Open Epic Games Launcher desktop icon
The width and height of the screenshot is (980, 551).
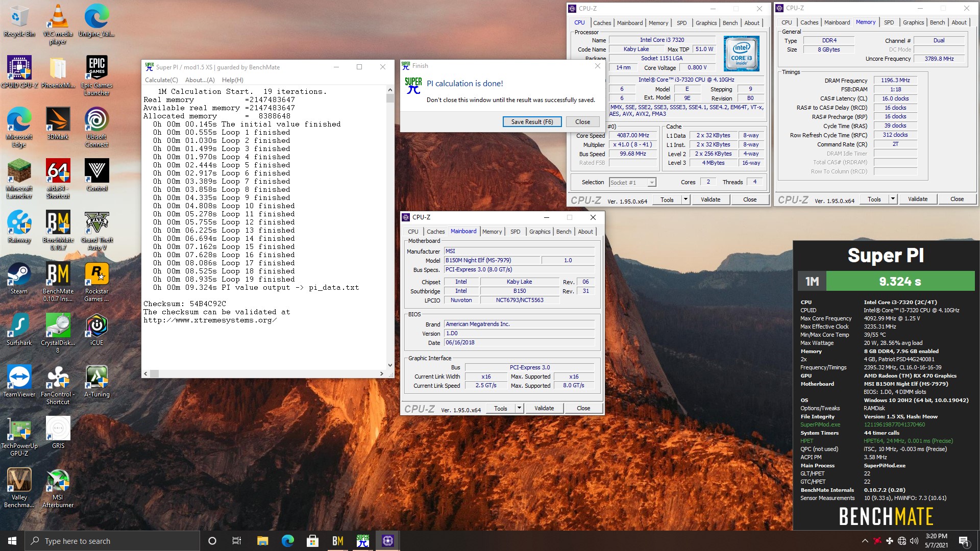click(x=96, y=76)
